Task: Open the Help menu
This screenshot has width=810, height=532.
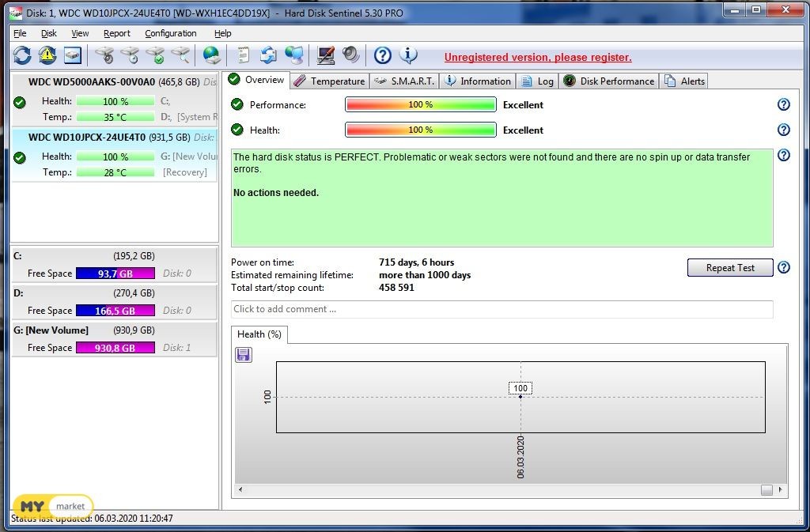Action: 222,33
